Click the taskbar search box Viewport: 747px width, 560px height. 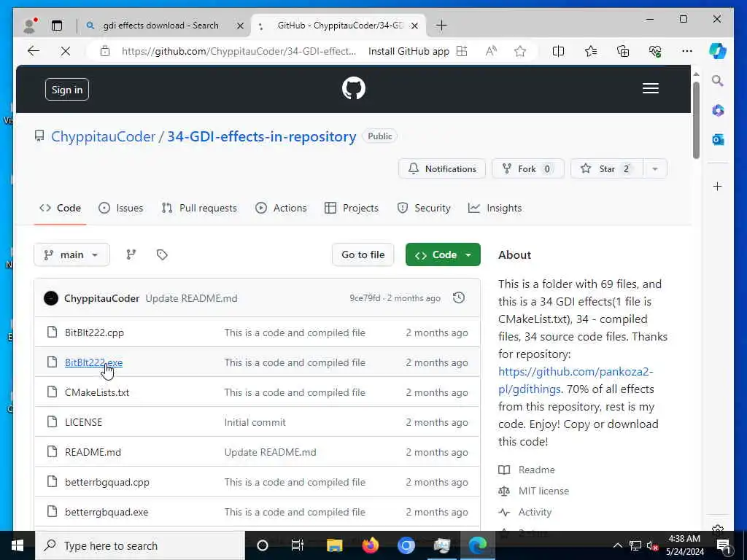[141, 545]
